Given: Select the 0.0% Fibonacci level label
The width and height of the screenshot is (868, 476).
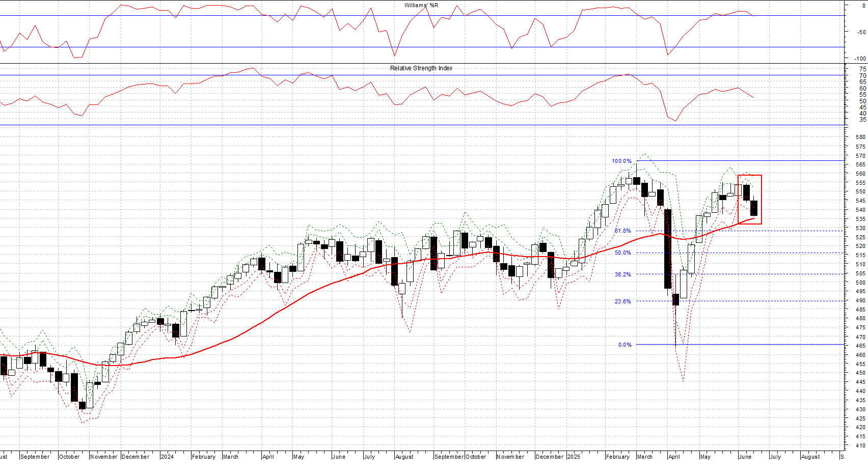Looking at the screenshot, I should coord(625,345).
